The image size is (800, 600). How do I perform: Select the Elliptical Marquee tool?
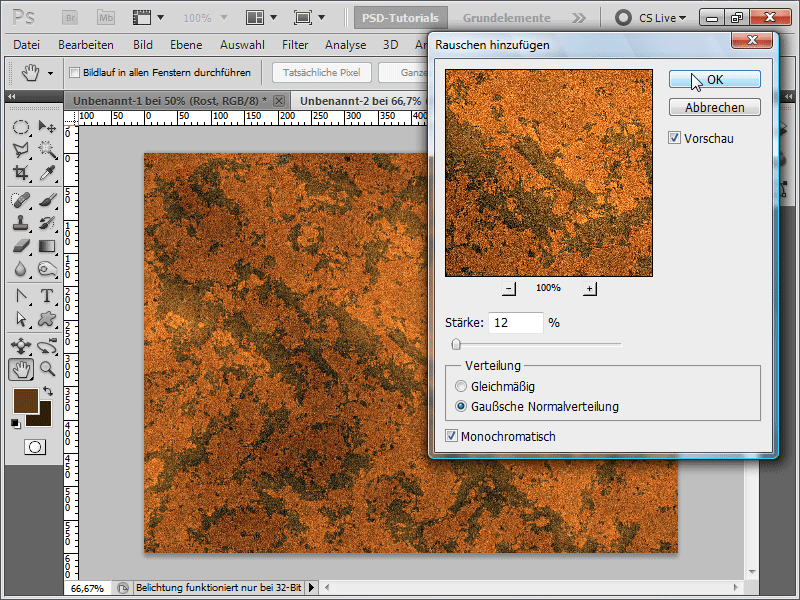(x=20, y=126)
